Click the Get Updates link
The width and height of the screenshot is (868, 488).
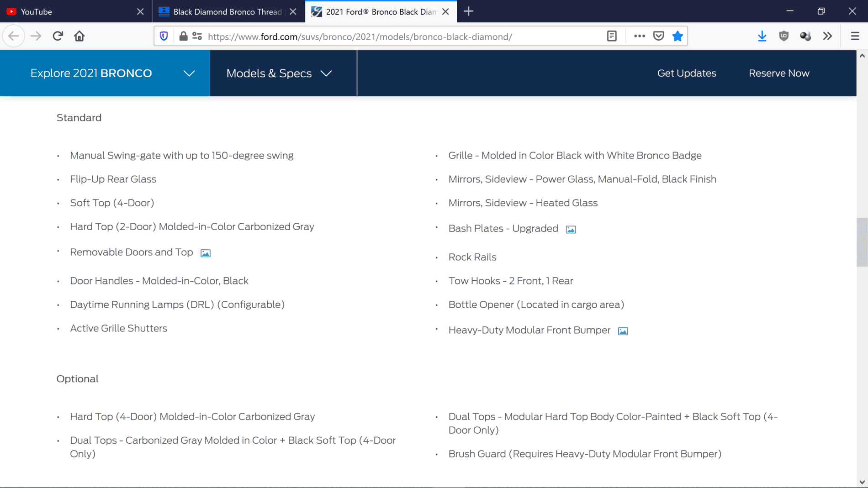(x=687, y=73)
